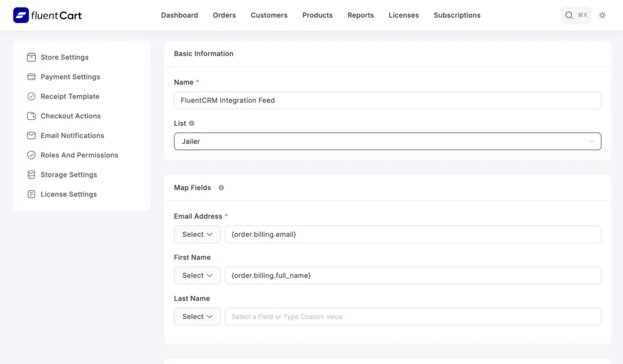The height and width of the screenshot is (364, 623).
Task: Click the List dropdown chevron arrow
Action: point(591,142)
